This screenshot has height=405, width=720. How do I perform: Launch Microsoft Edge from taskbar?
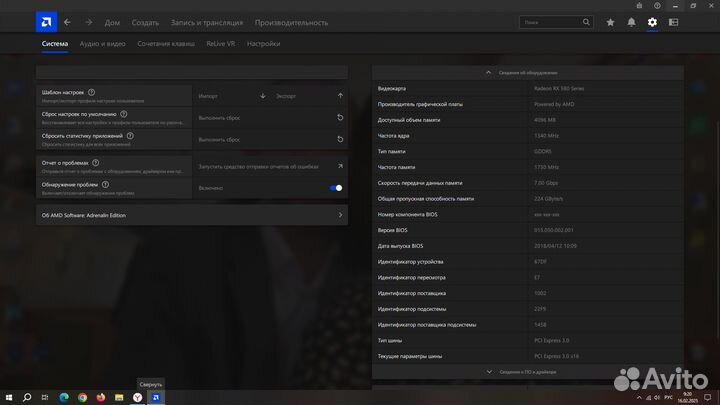click(x=64, y=398)
